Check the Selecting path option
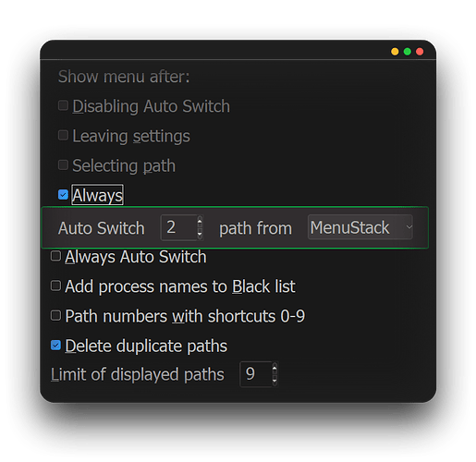The width and height of the screenshot is (476, 462). tap(63, 165)
